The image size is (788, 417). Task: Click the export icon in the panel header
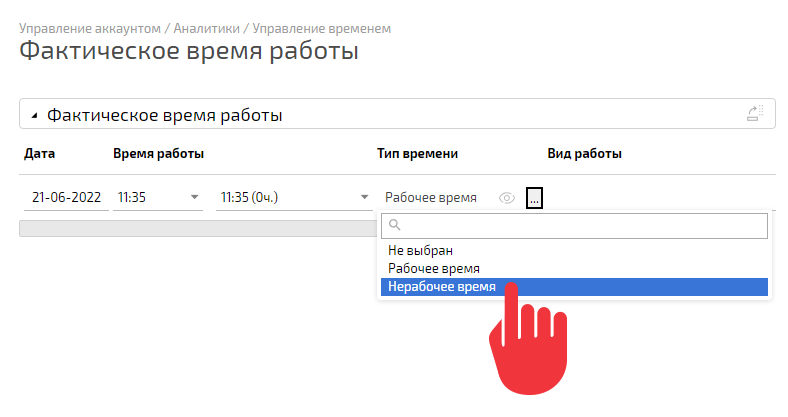755,114
